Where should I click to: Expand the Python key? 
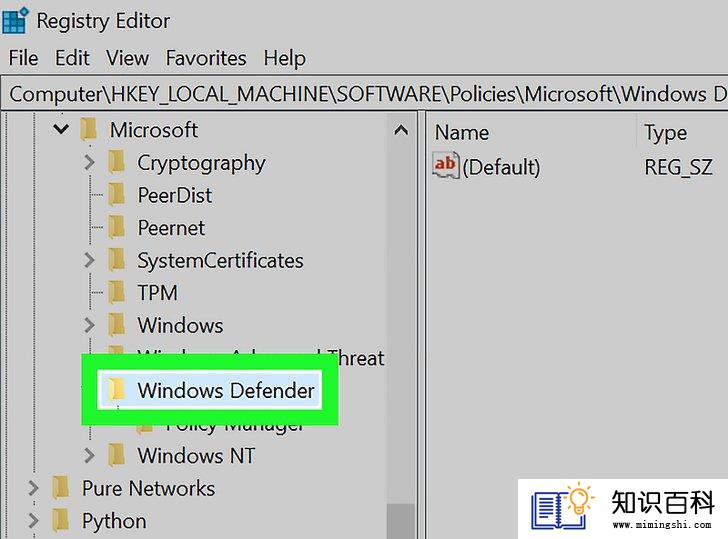tap(33, 521)
